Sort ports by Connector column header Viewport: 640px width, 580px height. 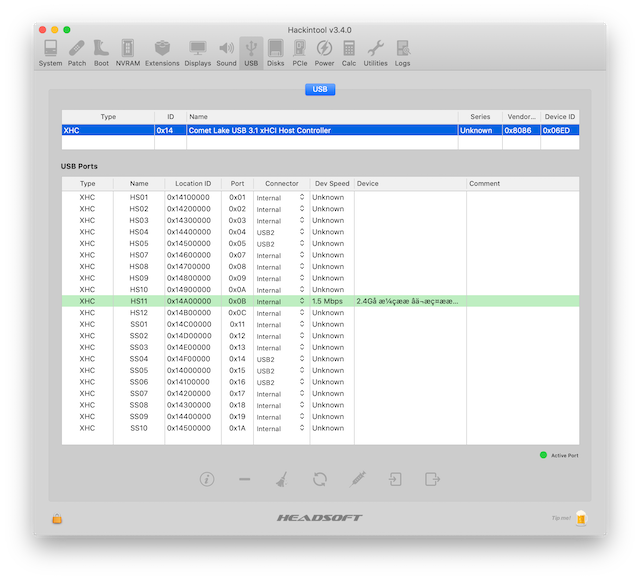tap(282, 184)
